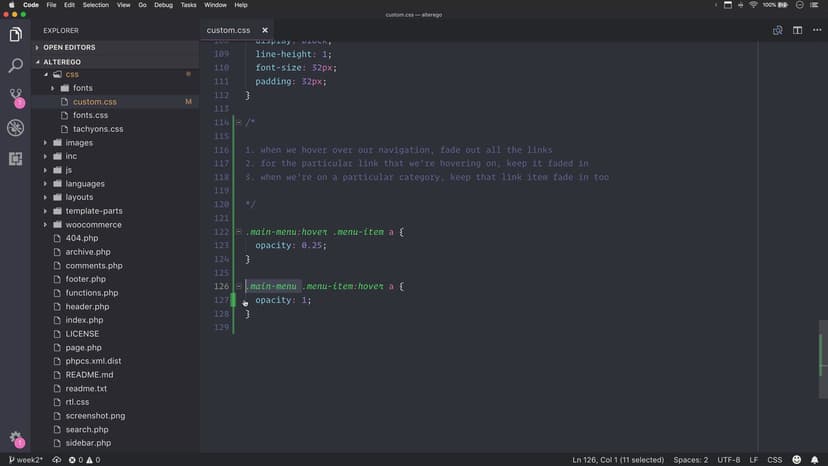
Task: Fold the rule at line 126
Action: pos(238,286)
